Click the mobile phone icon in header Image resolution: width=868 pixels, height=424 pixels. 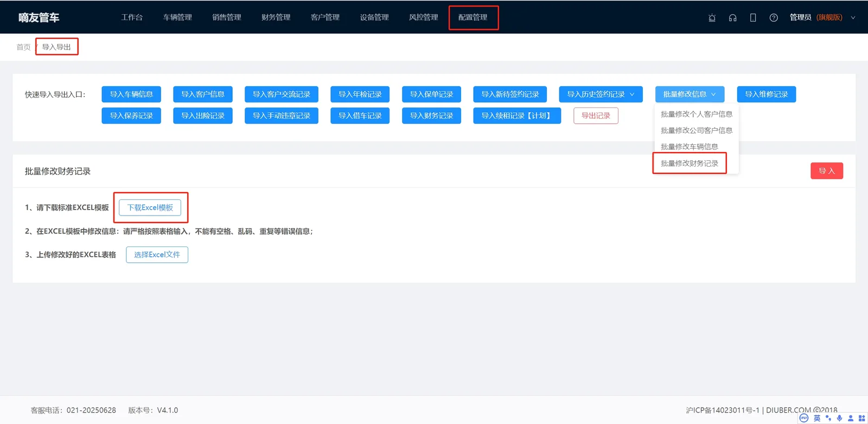(753, 18)
